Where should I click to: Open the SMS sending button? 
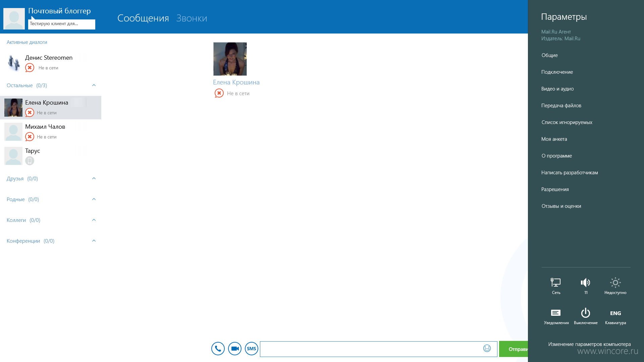[x=252, y=349]
